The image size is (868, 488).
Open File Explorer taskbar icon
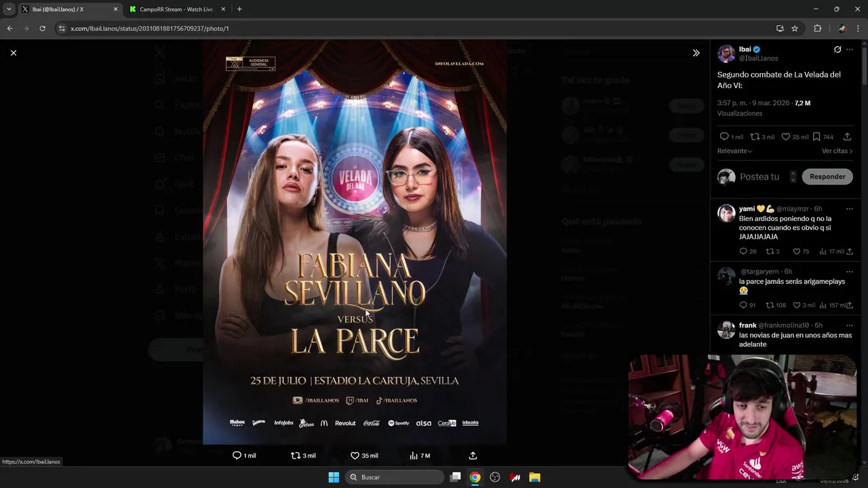(534, 477)
